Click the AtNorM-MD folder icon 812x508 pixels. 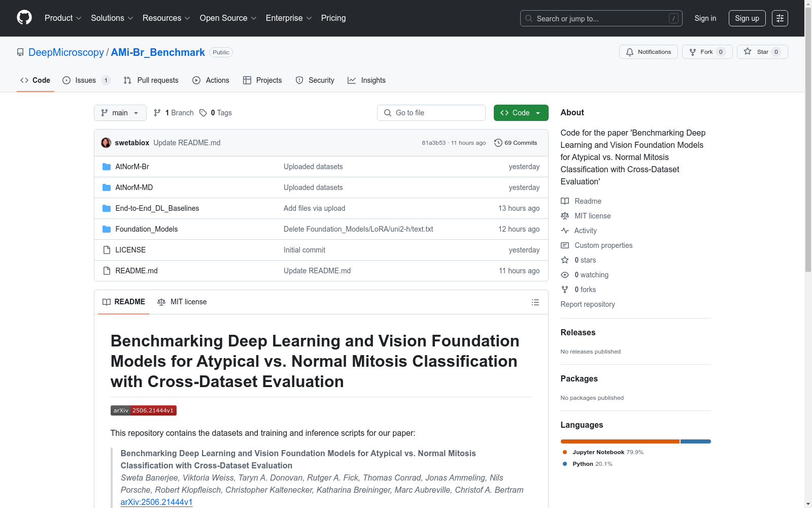[x=107, y=187]
